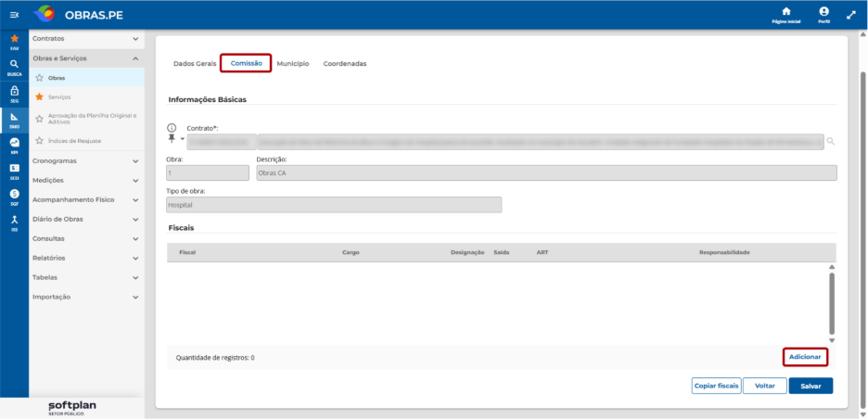
Task: Click the Fiscais table scrollbar up arrow
Action: (x=832, y=267)
